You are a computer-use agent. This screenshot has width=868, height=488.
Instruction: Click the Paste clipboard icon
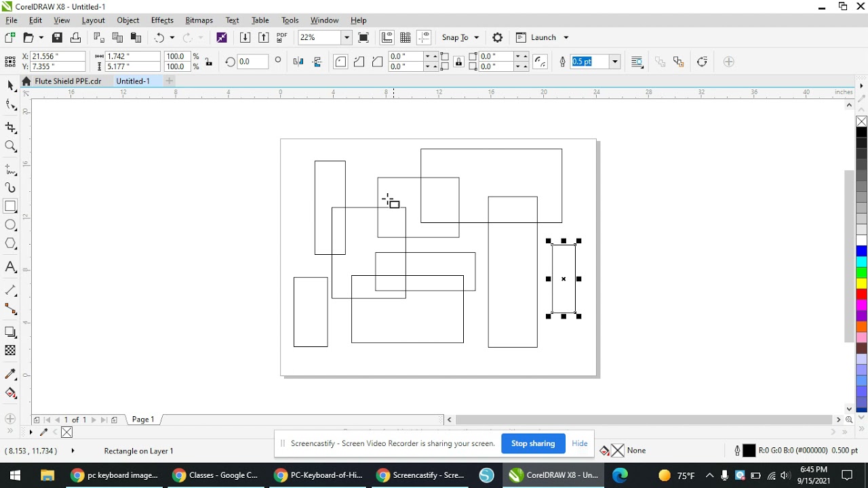coord(136,37)
